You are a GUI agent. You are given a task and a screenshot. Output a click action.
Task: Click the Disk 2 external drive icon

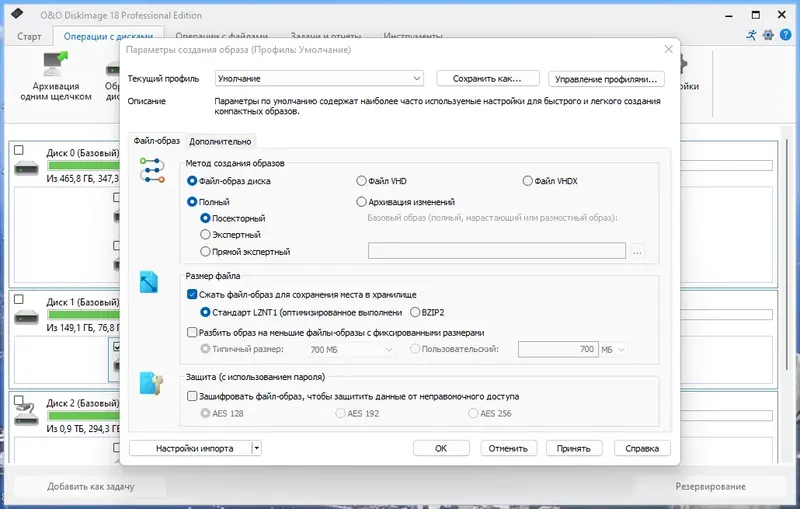[x=27, y=413]
